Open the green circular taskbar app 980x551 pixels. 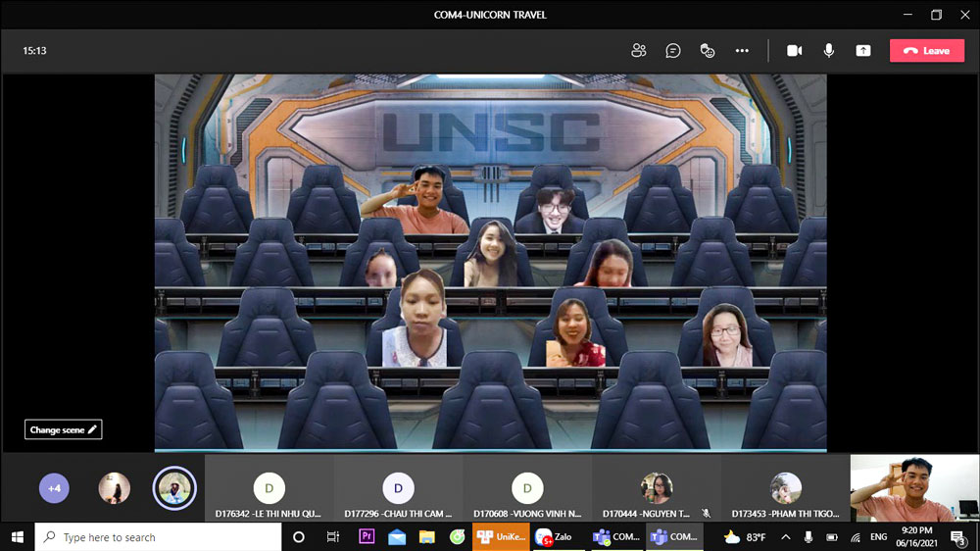tap(458, 537)
